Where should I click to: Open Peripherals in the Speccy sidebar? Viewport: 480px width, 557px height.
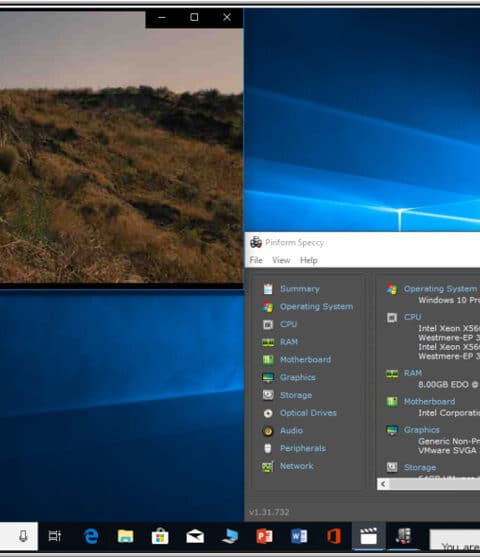coord(303,448)
